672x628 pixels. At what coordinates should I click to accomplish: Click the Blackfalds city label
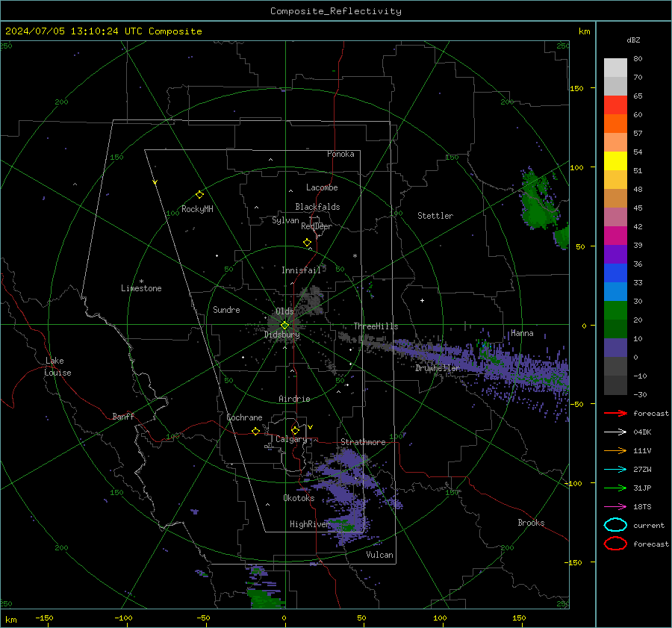pyautogui.click(x=317, y=207)
